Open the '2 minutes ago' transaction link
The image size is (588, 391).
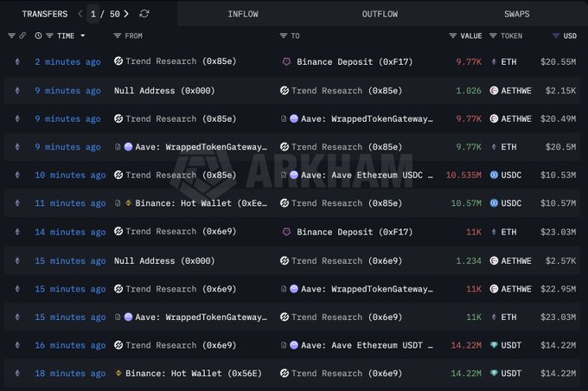(67, 62)
